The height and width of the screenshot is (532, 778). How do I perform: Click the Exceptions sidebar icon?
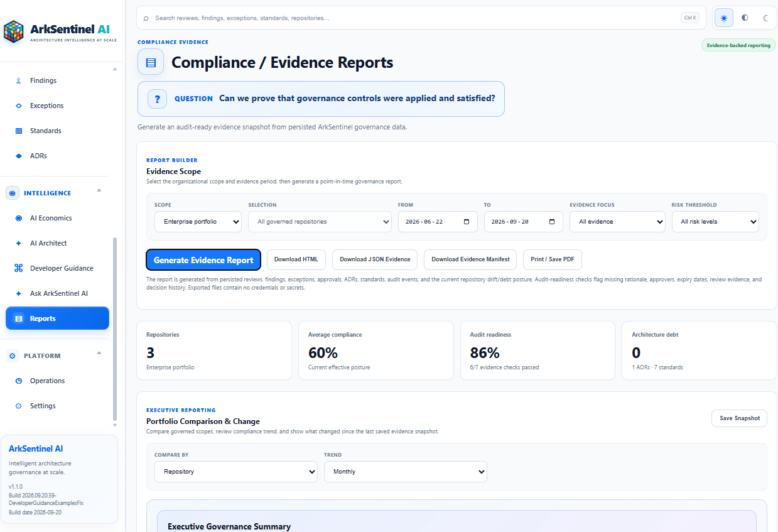coord(18,106)
